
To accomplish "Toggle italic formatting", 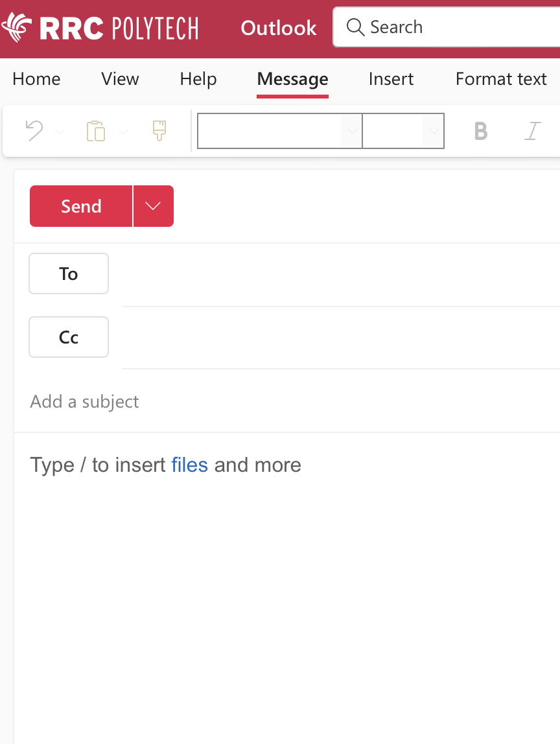I will 531,131.
